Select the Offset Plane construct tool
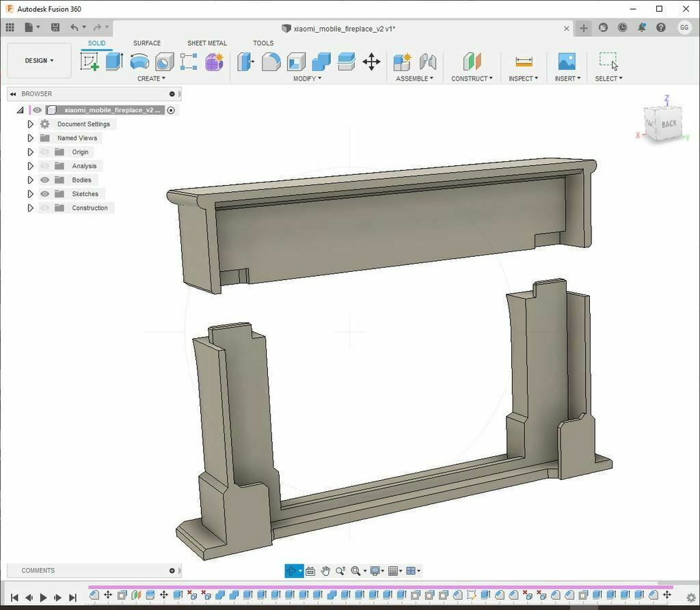Screen dimensions: 700x610 472,61
